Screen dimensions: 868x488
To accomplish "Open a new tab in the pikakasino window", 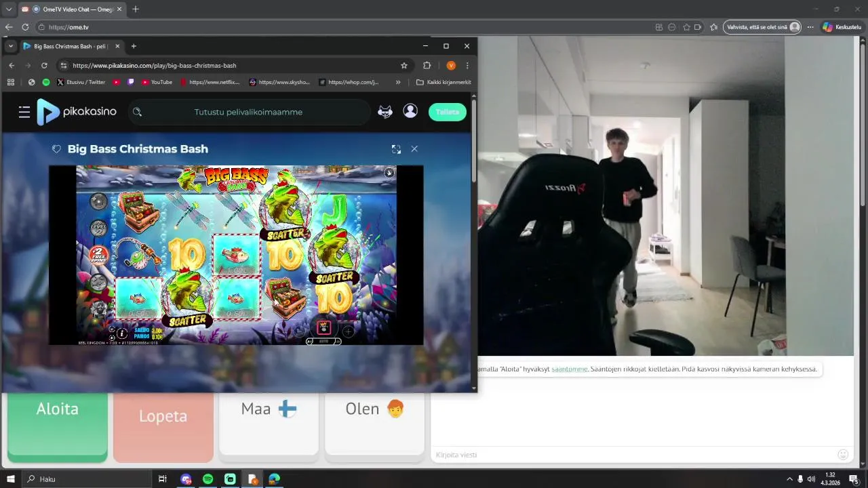I will pyautogui.click(x=134, y=46).
